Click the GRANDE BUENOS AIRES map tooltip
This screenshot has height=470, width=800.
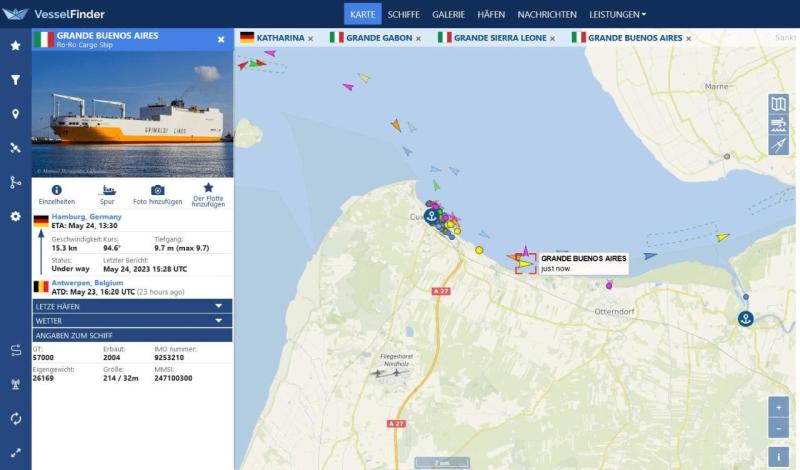click(583, 263)
